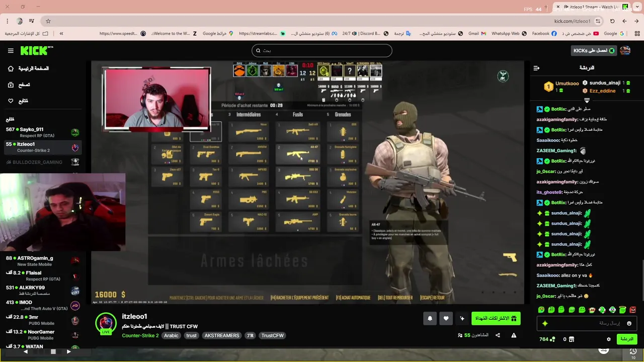Click username jo_Oscar in chat

click(x=546, y=171)
